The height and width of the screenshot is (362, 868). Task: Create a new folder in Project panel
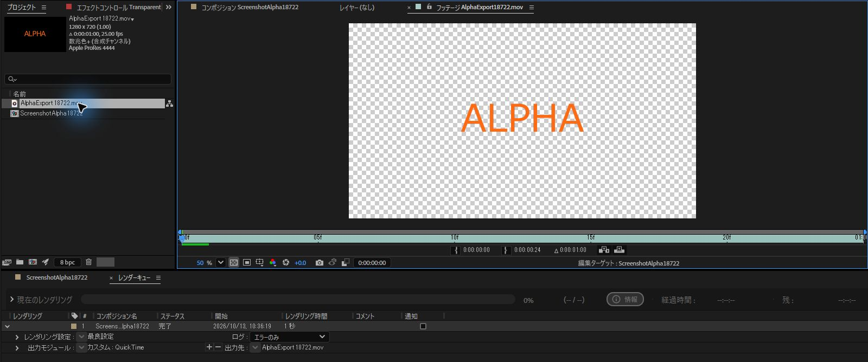pos(20,262)
